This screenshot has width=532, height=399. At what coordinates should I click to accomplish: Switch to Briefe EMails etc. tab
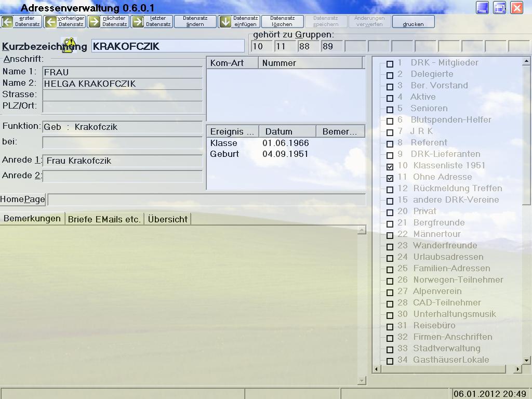click(x=104, y=219)
